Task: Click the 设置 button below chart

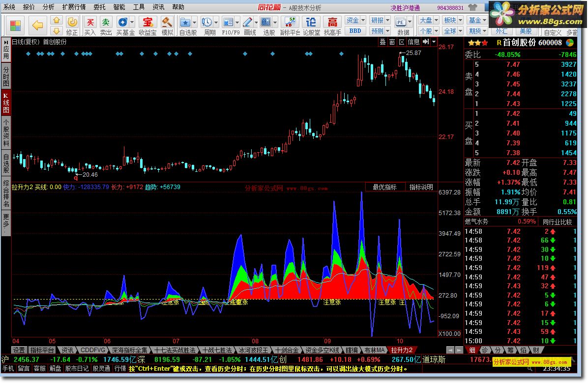Action: tap(19, 351)
